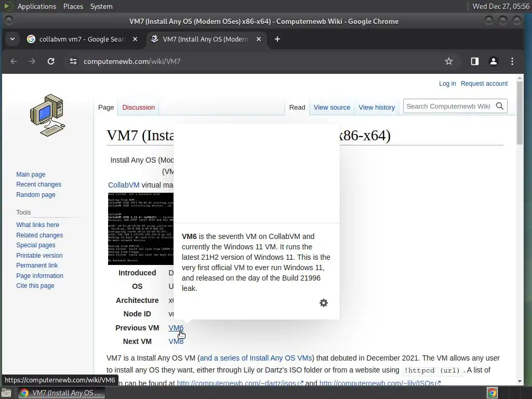Open the Page tab
This screenshot has height=399, width=532.
[x=106, y=107]
